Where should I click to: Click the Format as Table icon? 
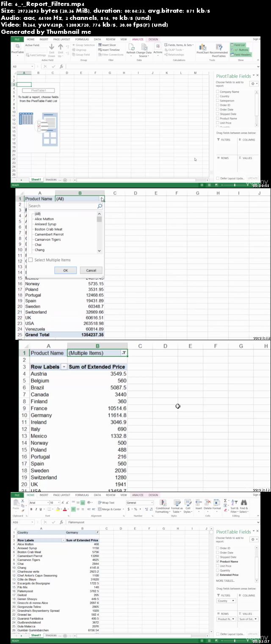pyautogui.click(x=177, y=503)
